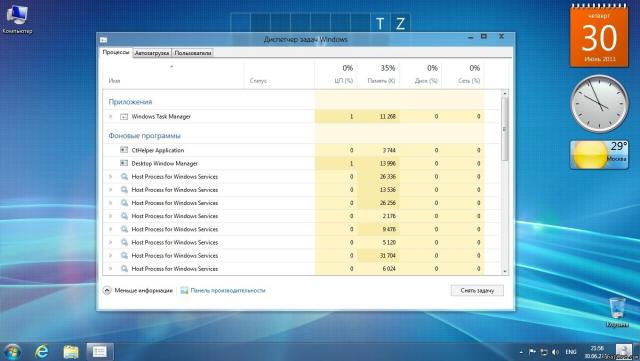The height and width of the screenshot is (361, 640).
Task: Click icon of Host Process using 13 536 K
Action: tap(124, 190)
